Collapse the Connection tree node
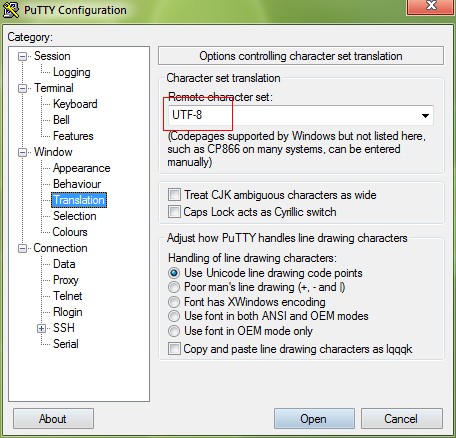The image size is (456, 438). 23,248
